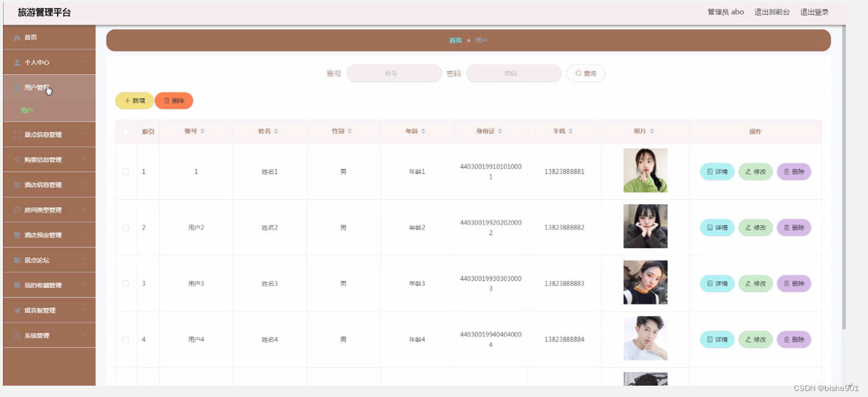Click phone number 13823888882 cell
The height and width of the screenshot is (397, 868).
(x=565, y=227)
